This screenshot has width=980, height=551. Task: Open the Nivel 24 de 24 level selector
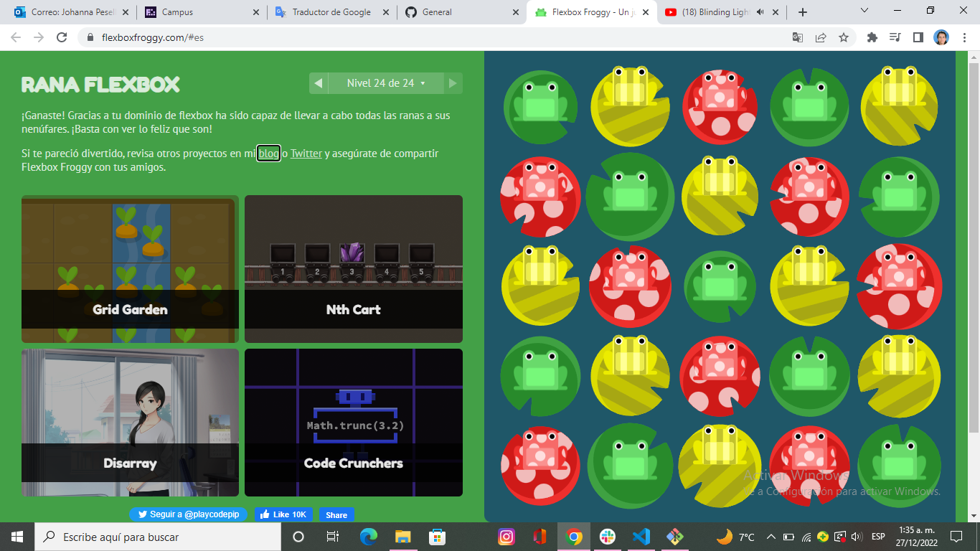385,83
